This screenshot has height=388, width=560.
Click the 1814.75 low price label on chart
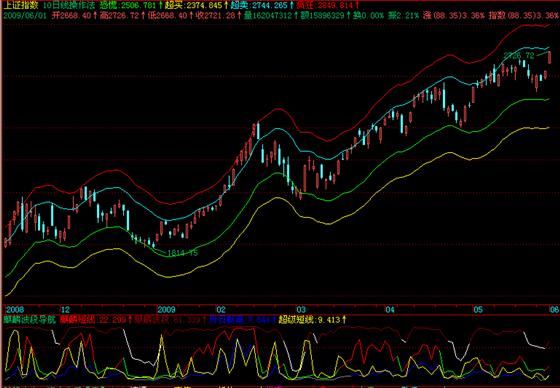click(182, 253)
